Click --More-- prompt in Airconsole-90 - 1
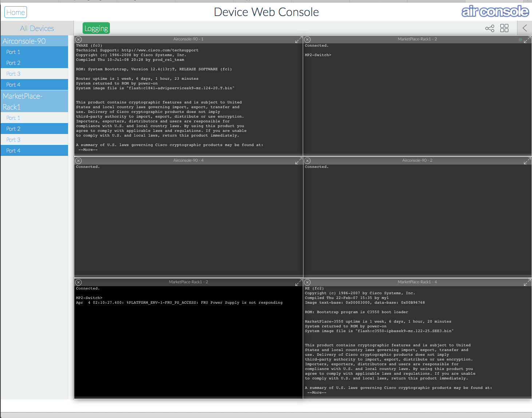 tap(88, 150)
